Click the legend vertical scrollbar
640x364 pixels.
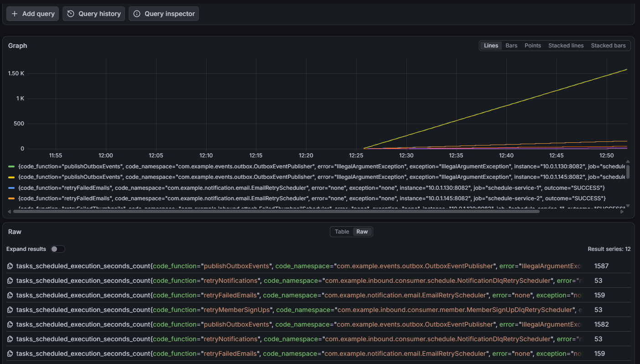[628, 172]
